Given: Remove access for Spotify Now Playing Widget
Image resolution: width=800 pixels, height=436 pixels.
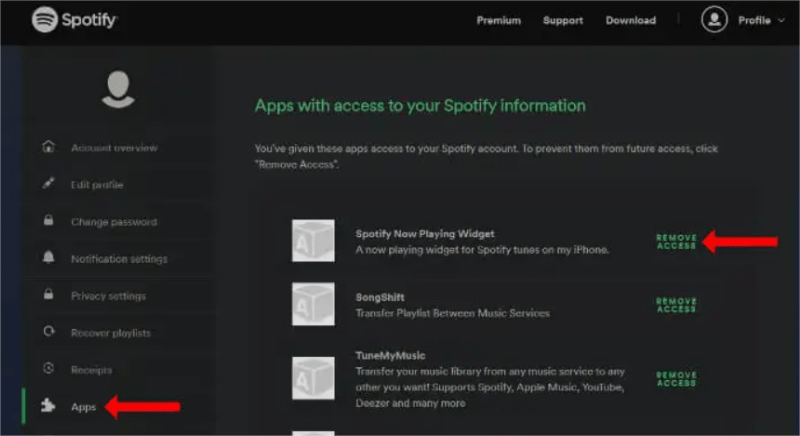Looking at the screenshot, I should coord(677,242).
